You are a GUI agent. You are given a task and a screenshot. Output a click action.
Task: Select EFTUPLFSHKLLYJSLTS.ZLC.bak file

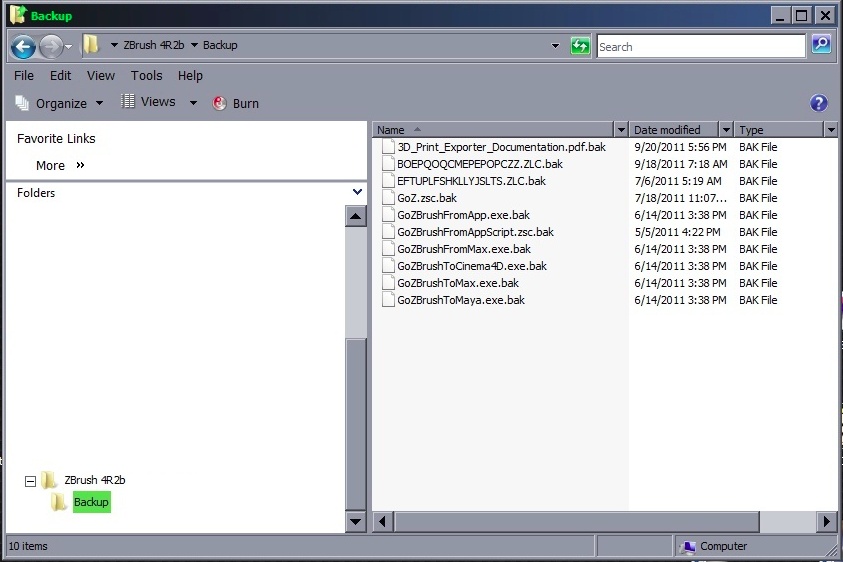(471, 181)
